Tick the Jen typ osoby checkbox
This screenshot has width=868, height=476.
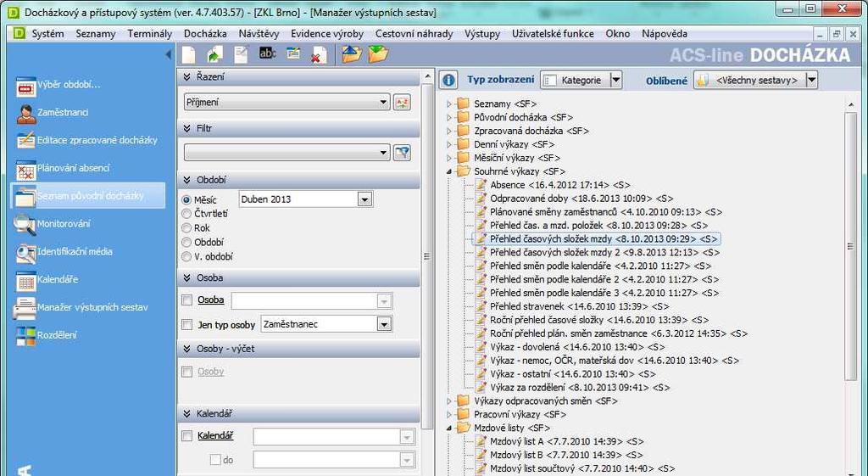[x=187, y=324]
